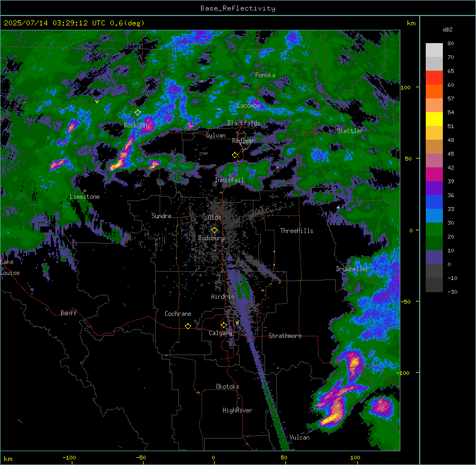The width and height of the screenshot is (476, 465).
Task: Click the Cochrane town label
Action: pos(178,314)
